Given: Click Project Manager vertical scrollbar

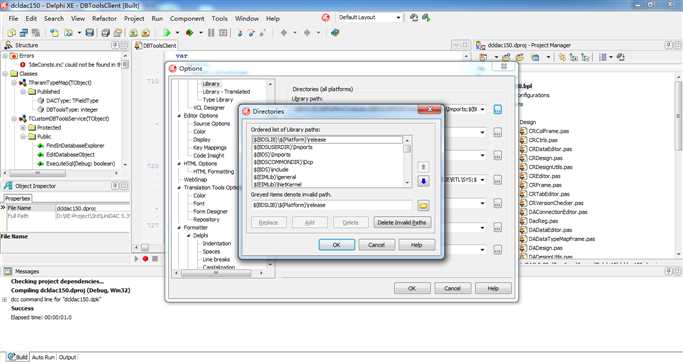Looking at the screenshot, I should coord(678,166).
